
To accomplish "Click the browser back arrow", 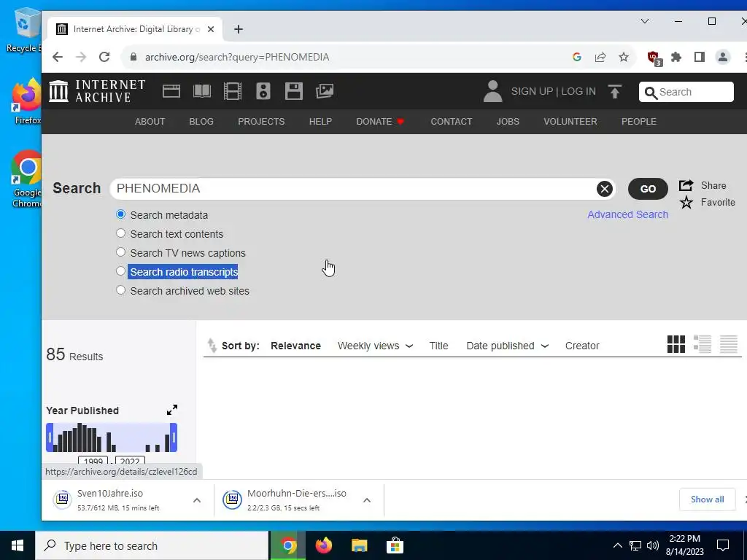I will [58, 57].
